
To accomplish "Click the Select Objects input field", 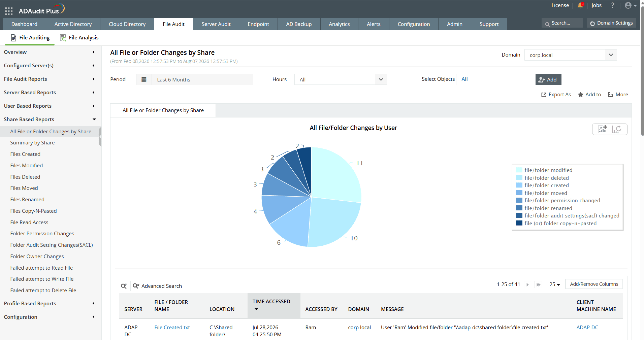I will pos(495,79).
